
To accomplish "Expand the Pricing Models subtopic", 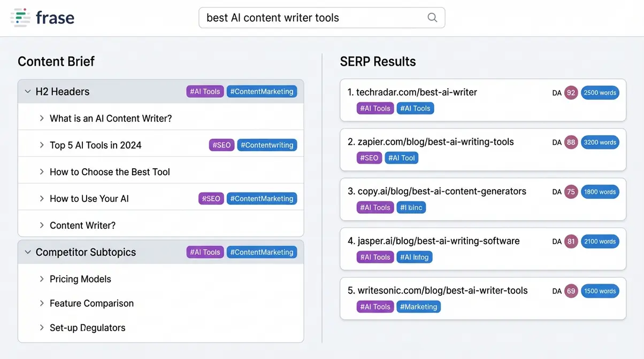I will point(42,279).
